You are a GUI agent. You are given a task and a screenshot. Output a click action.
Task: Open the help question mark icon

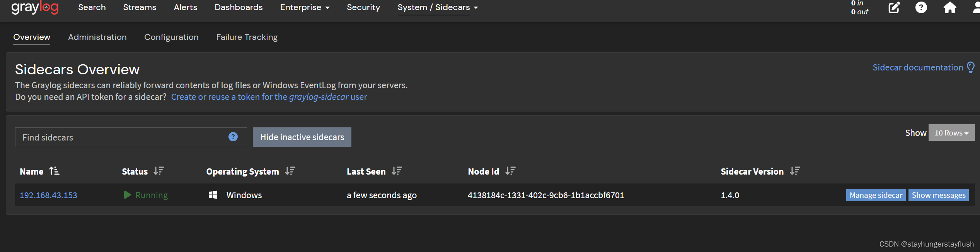921,8
